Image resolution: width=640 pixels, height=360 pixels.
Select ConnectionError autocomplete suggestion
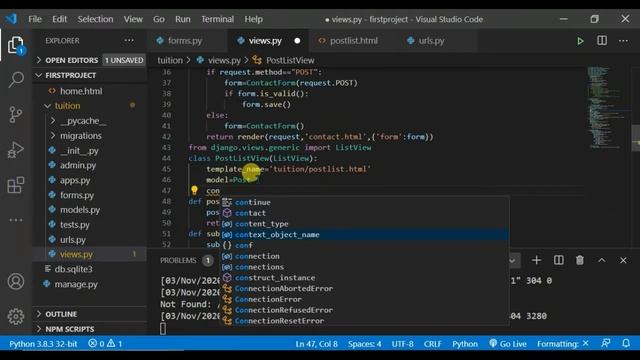(365, 299)
